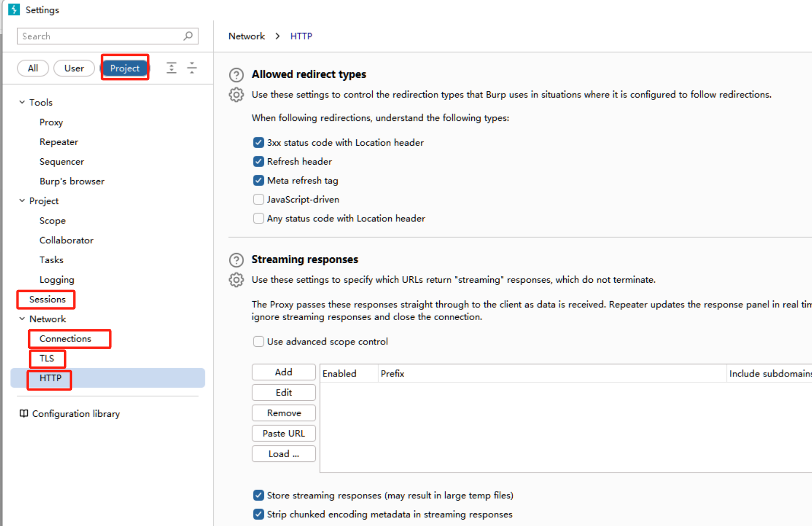Select the All settings filter
Image resolution: width=812 pixels, height=526 pixels.
tap(33, 68)
